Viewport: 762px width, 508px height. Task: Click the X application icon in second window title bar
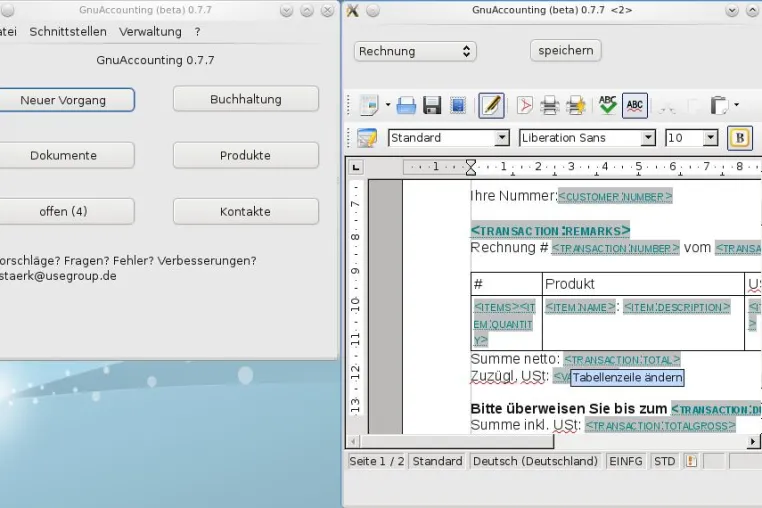[353, 10]
